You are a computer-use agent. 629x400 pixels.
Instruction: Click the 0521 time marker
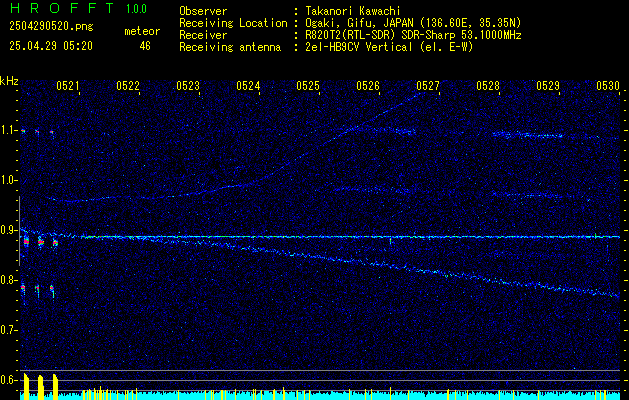click(x=67, y=86)
